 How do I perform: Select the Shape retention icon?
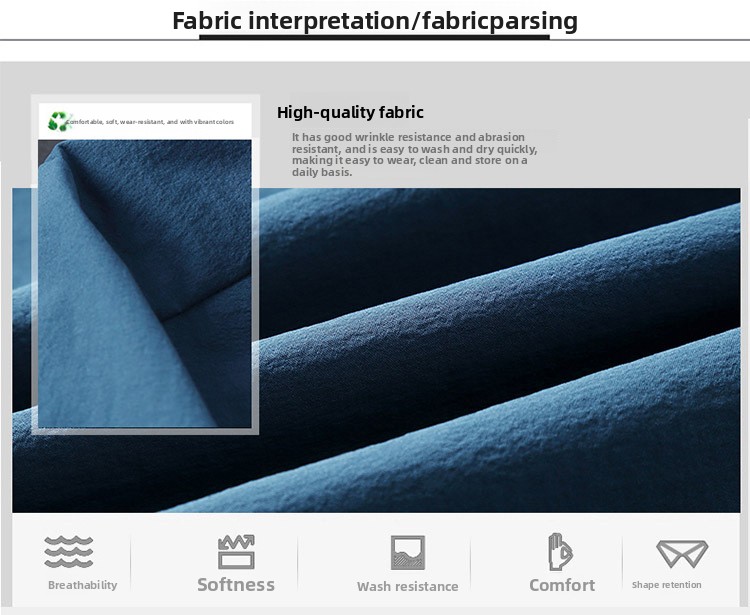tap(681, 553)
